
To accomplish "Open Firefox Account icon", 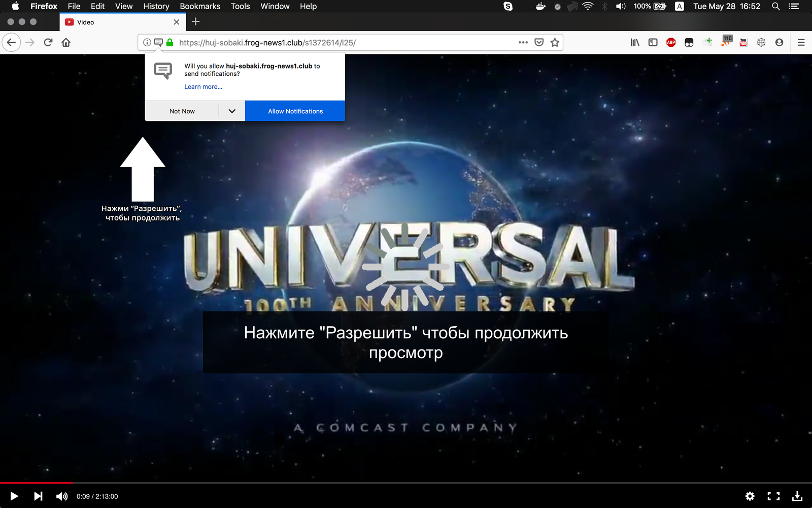I will (x=779, y=43).
